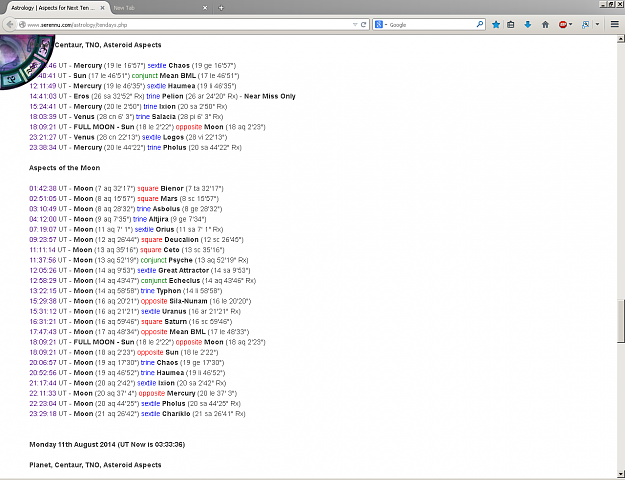Screen dimensions: 625x480
Task: Click 02:51:05 time for Moon square Mars
Action: tap(43, 199)
